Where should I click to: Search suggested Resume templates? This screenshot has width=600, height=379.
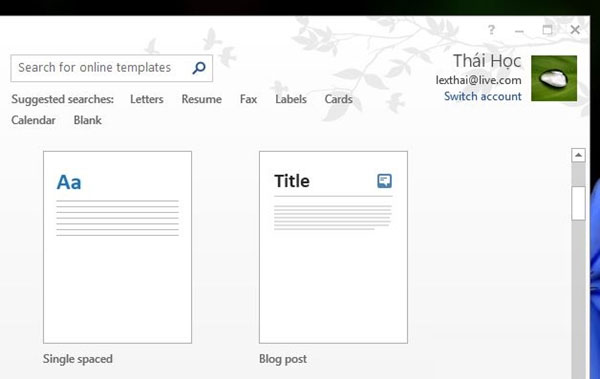[x=201, y=99]
